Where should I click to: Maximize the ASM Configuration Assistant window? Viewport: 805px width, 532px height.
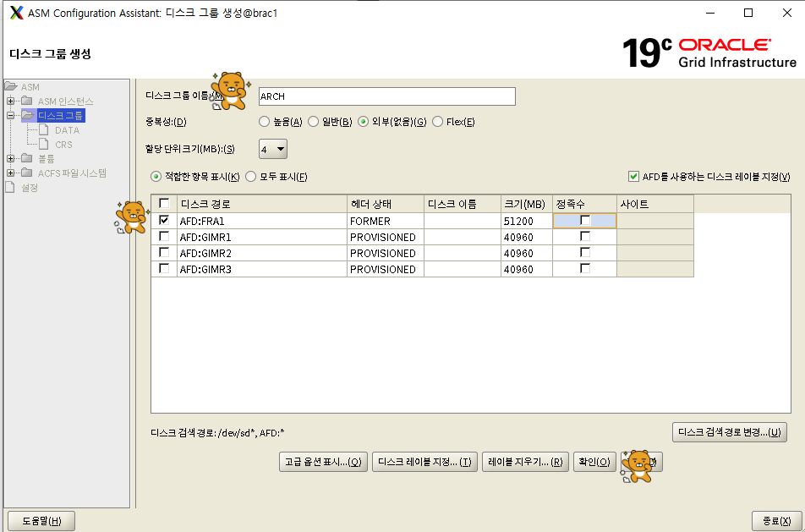point(748,13)
